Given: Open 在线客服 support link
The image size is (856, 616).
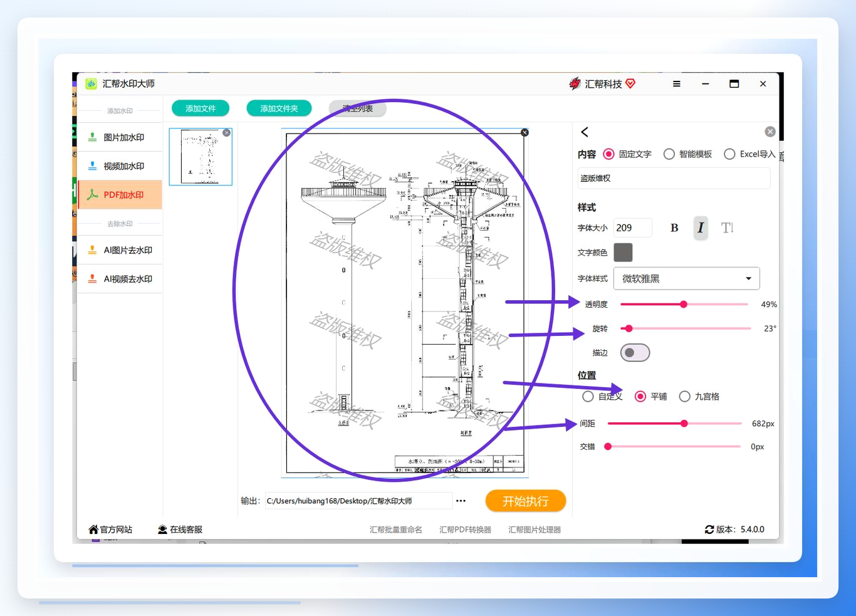Looking at the screenshot, I should pyautogui.click(x=180, y=530).
